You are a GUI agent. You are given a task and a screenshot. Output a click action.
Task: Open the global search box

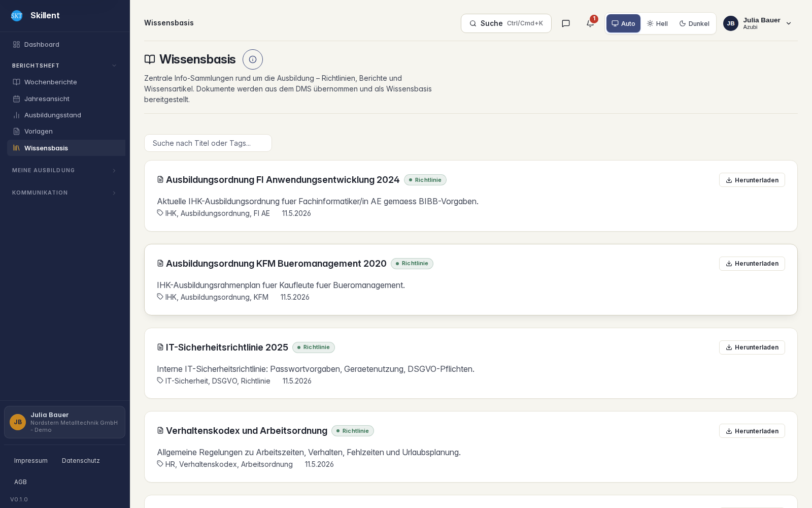[x=506, y=23]
